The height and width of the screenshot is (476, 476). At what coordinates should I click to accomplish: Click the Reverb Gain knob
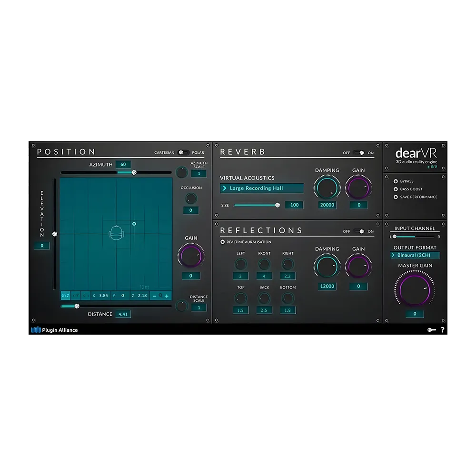[x=358, y=187]
